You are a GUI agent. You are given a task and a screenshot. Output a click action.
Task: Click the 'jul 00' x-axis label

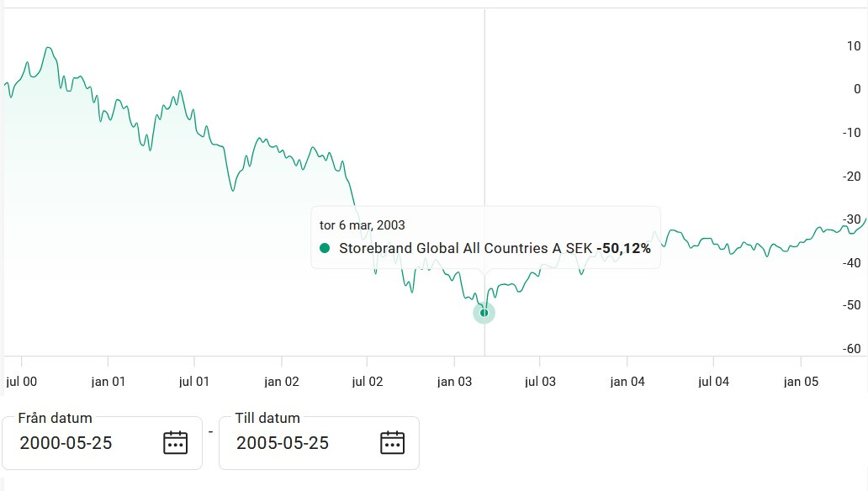click(x=21, y=382)
